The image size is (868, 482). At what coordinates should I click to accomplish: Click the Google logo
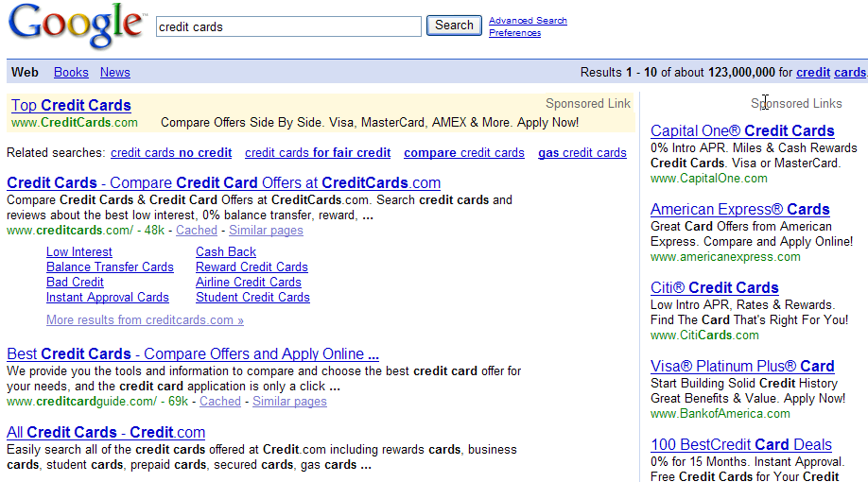point(77,26)
